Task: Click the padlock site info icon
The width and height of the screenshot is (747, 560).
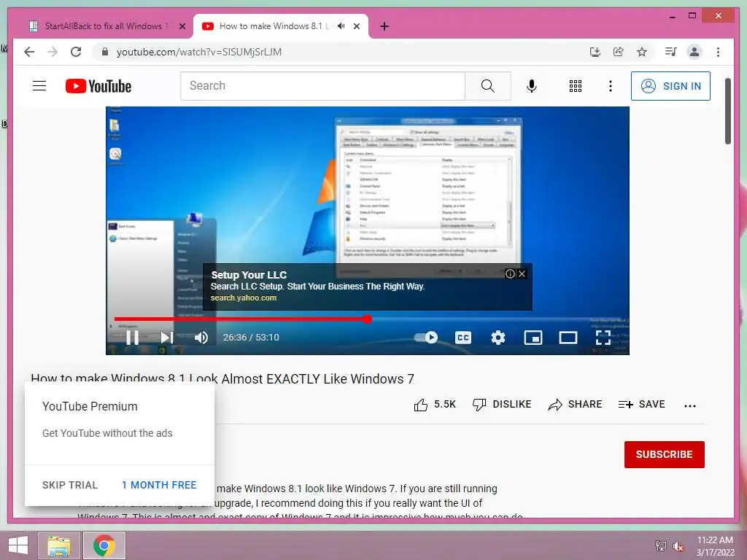Action: click(x=105, y=52)
